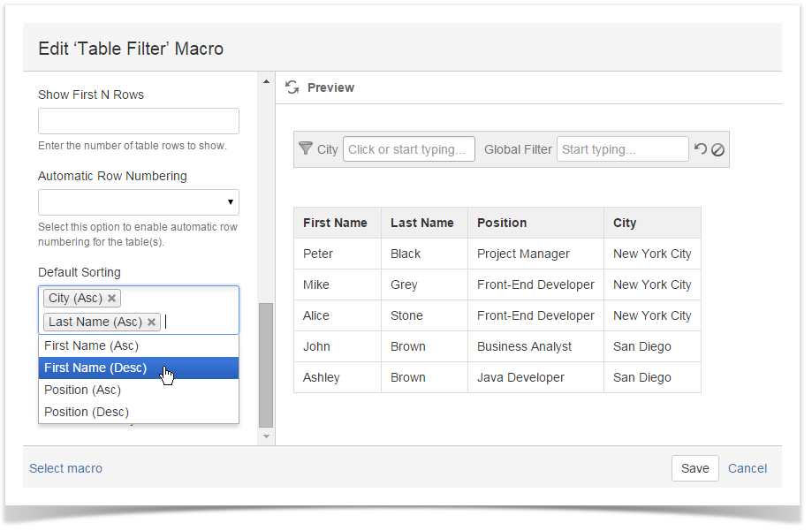
Task: Undo recent filter changes
Action: (x=701, y=148)
